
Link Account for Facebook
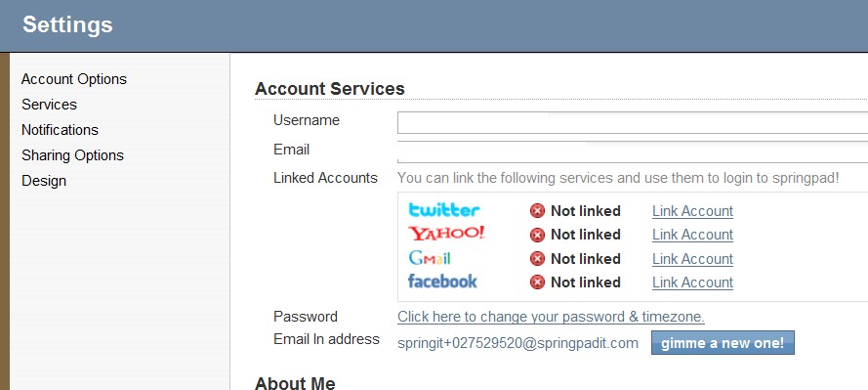692,282
